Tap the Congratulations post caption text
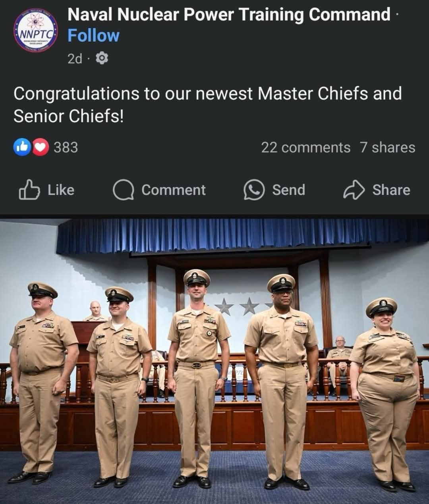 pyautogui.click(x=207, y=105)
